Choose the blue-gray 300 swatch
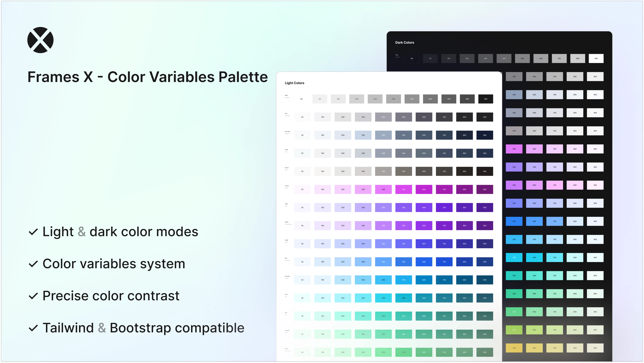The height and width of the screenshot is (363, 644). coord(363,135)
